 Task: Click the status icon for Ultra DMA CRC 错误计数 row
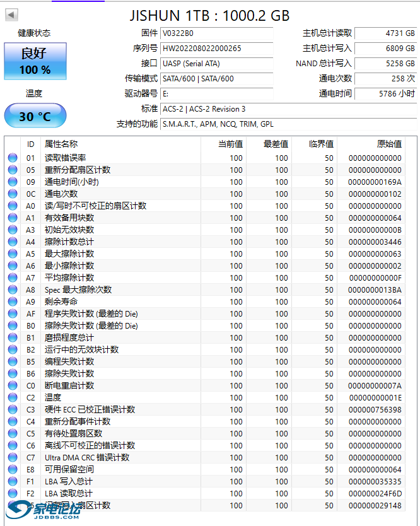(x=13, y=457)
